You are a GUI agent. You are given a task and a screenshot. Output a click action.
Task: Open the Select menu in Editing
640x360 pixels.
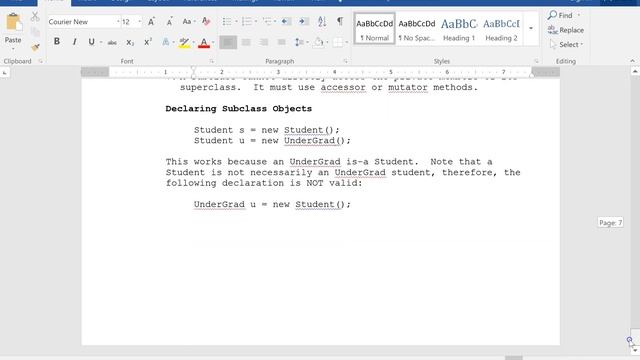click(567, 44)
